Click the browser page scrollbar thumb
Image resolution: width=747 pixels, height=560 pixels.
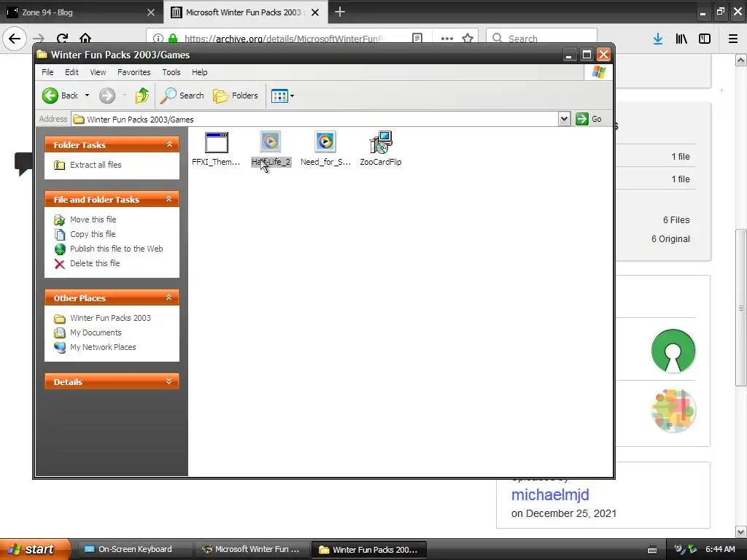tap(740, 308)
